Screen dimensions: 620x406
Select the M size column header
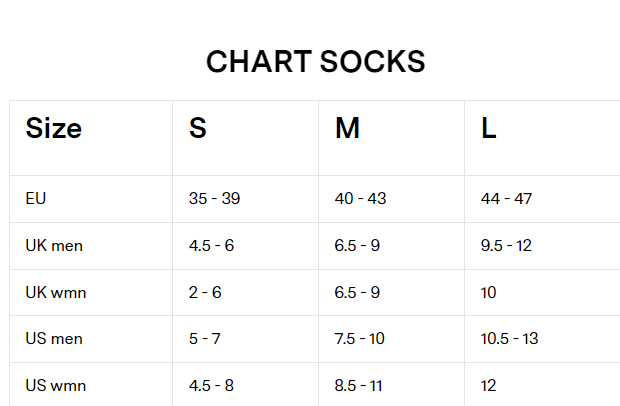pos(347,129)
